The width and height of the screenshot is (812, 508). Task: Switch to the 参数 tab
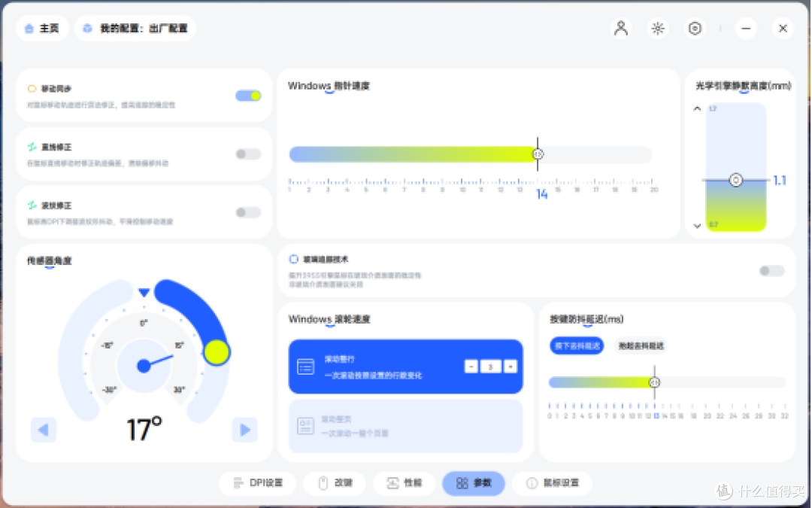point(474,483)
